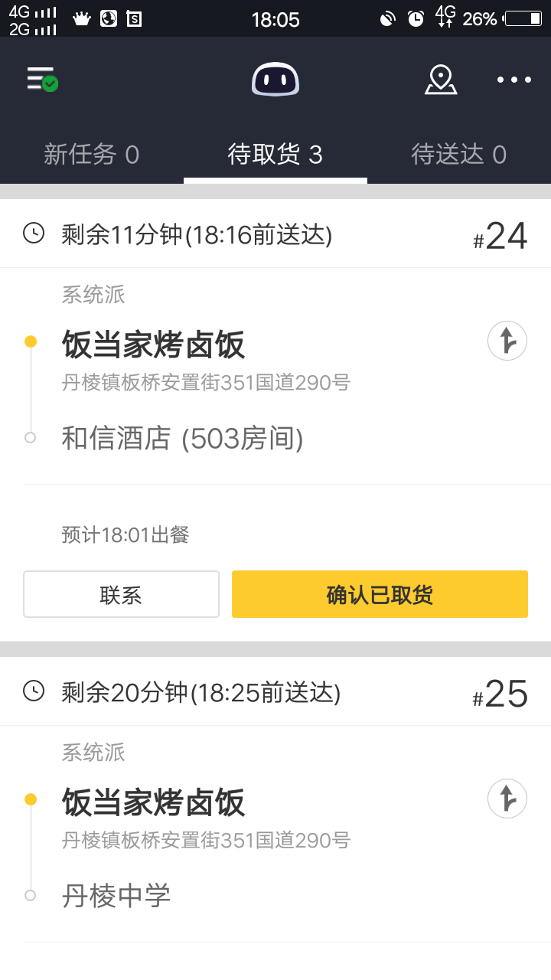Screen dimensions: 551x980
Task: Switch to 待送达 tab
Action: pos(458,155)
